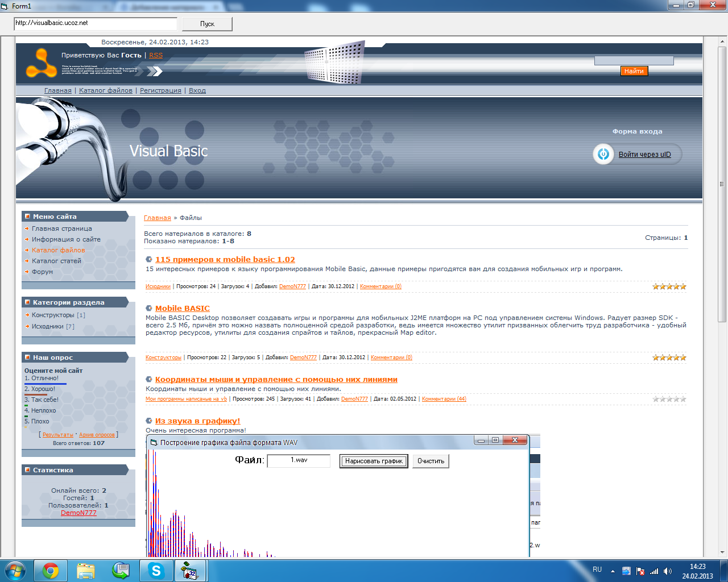Click Главная breadcrumb link
This screenshot has height=582, width=728.
158,218
